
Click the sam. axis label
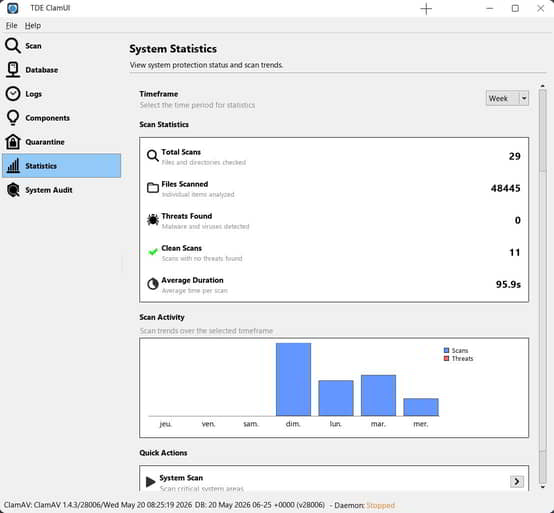251,424
